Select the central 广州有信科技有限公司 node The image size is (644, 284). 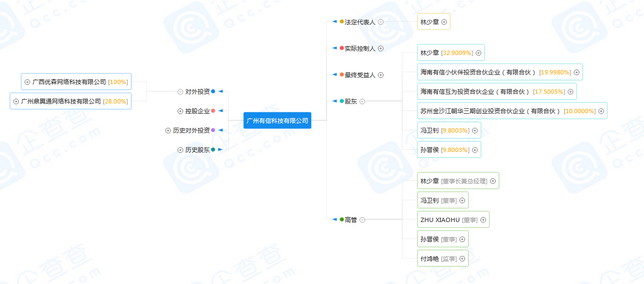[x=277, y=121]
